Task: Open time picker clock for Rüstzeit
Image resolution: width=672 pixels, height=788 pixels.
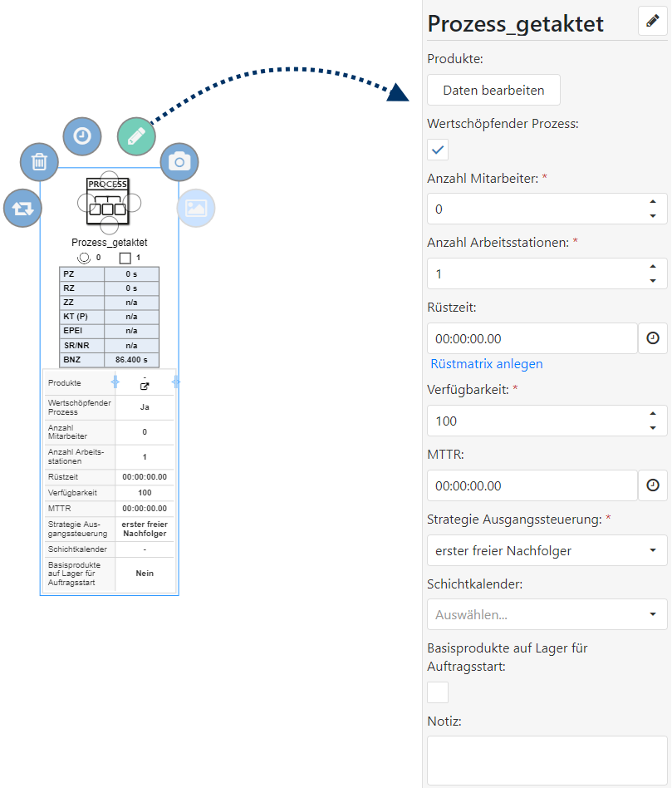Action: click(x=652, y=338)
